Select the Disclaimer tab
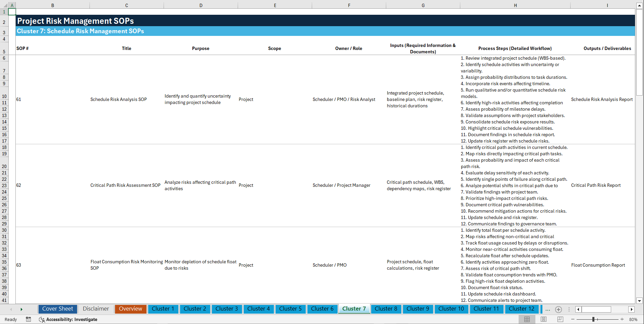The height and width of the screenshot is (324, 644). pyautogui.click(x=96, y=309)
